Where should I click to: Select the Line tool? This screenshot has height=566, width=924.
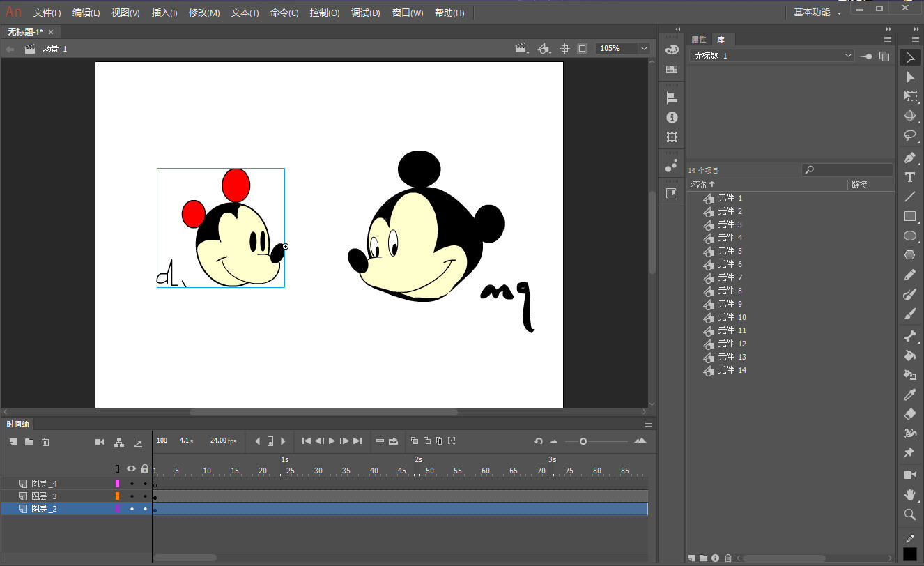coord(910,197)
